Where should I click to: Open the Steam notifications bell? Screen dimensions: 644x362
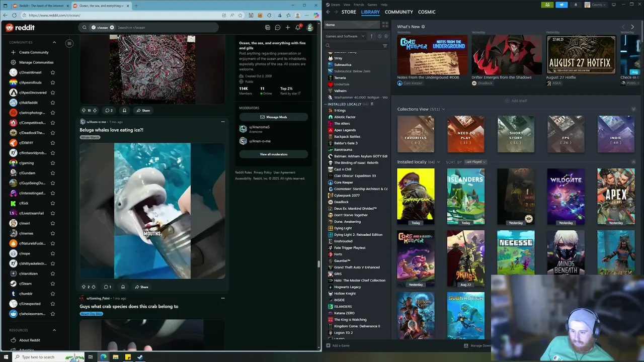tap(576, 5)
